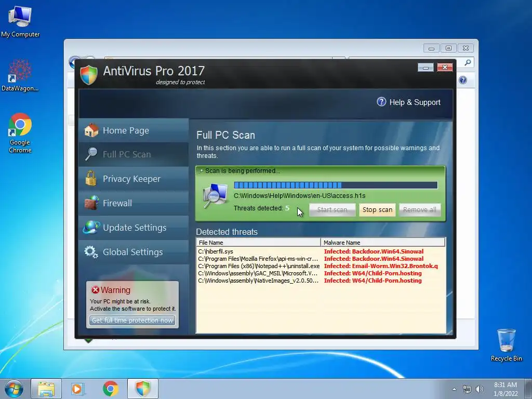Click the network tray icon
Screen dimensions: 532x399
click(467, 389)
